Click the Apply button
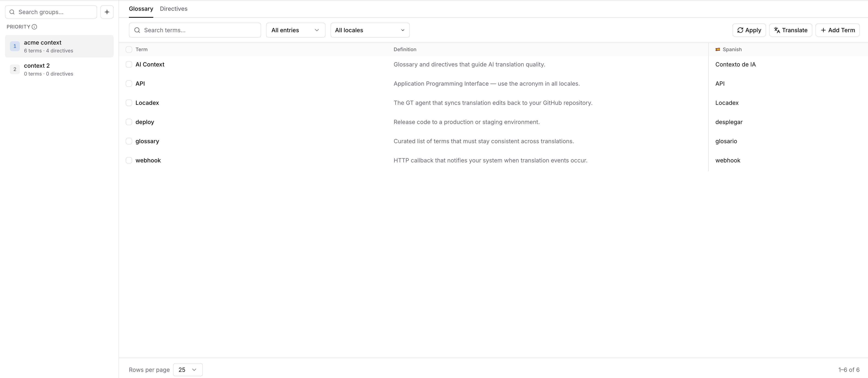Viewport: 868px width, 378px height. coord(749,30)
